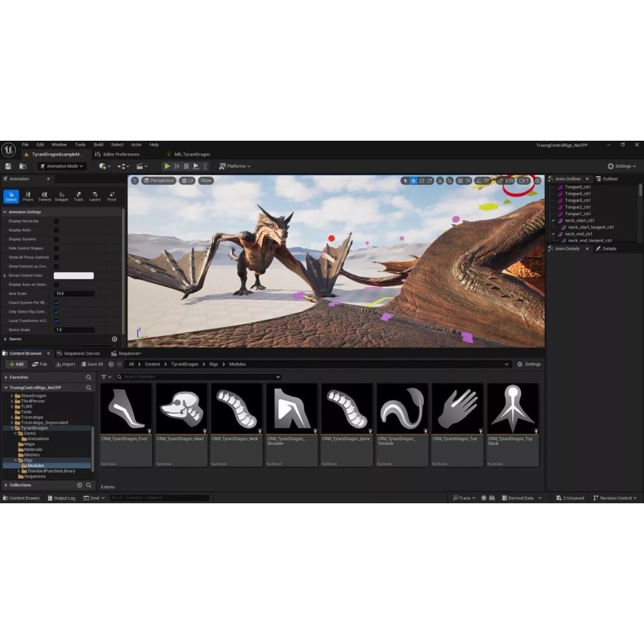Open the Layers animation tool
644x644 pixels.
95,196
